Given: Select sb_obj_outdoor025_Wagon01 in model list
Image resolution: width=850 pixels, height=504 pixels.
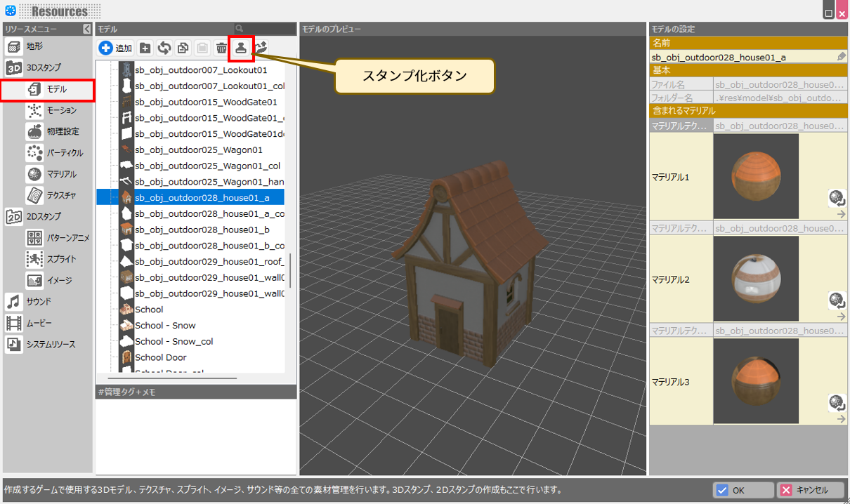Looking at the screenshot, I should click(x=198, y=150).
